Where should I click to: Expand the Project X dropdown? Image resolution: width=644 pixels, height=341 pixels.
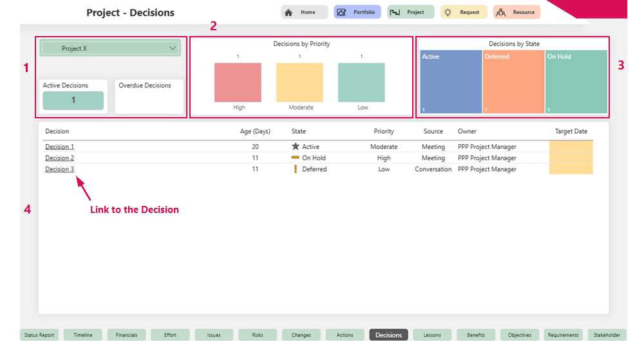pyautogui.click(x=172, y=48)
